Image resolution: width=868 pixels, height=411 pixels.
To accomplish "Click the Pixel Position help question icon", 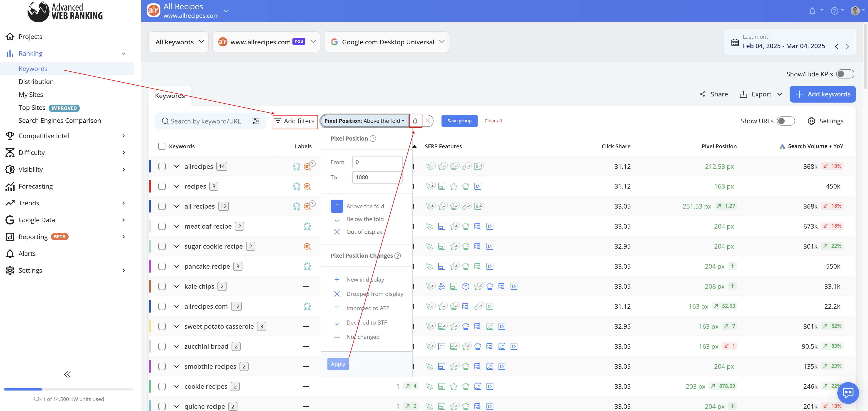I will tap(373, 139).
